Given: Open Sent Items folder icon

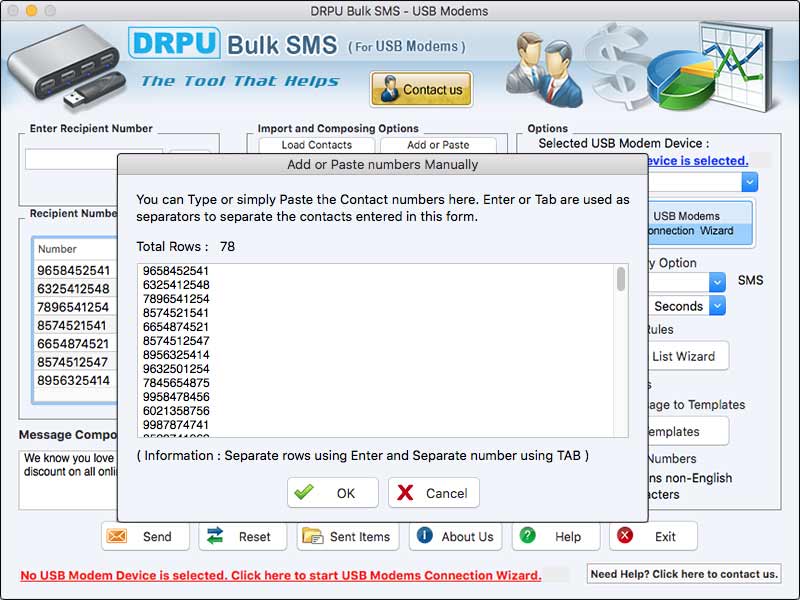Looking at the screenshot, I should pyautogui.click(x=310, y=537).
